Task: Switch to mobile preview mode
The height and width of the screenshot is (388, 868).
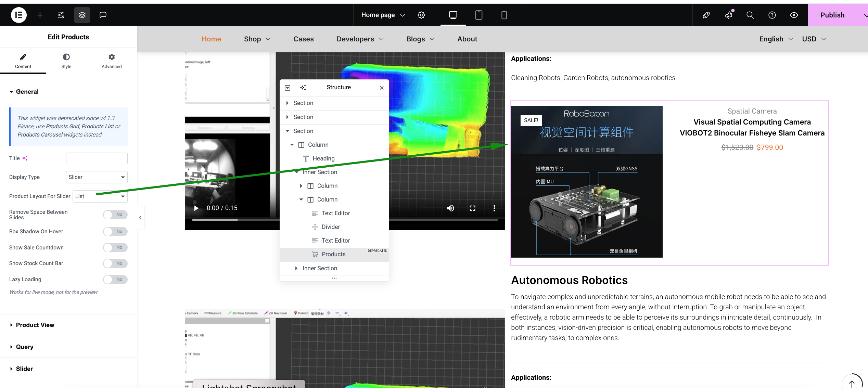Action: click(504, 15)
